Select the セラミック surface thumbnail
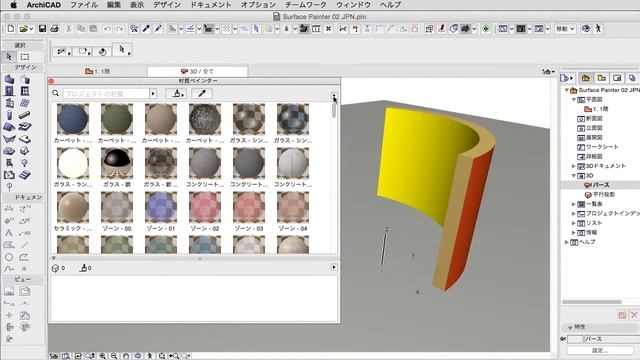 click(73, 207)
